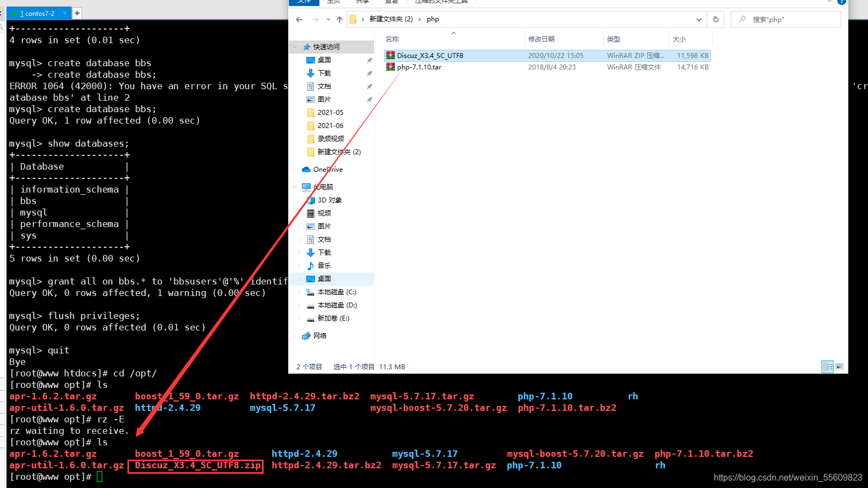868x488 pixels.
Task: Collapse the 此电脑 tree node
Action: pos(295,187)
